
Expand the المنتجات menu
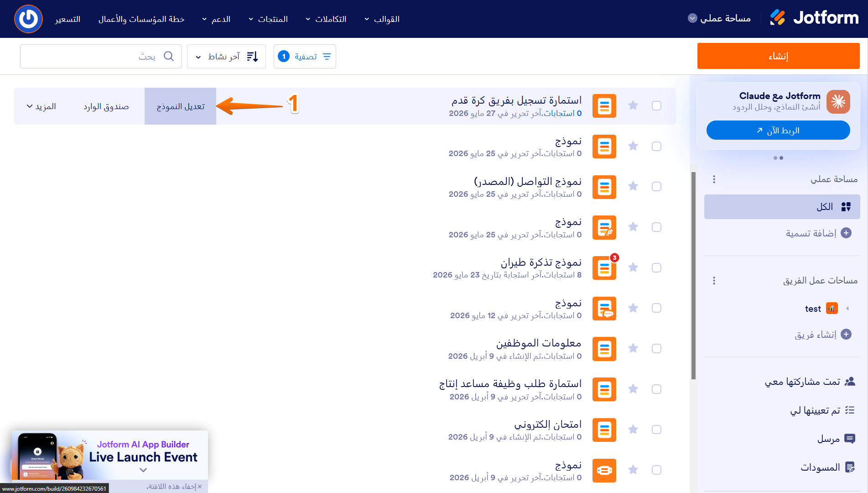click(268, 19)
